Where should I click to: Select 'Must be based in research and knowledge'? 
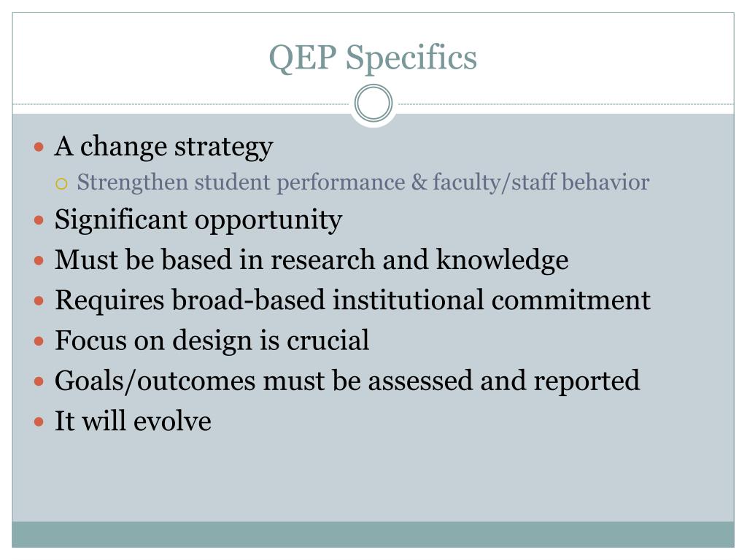point(311,260)
